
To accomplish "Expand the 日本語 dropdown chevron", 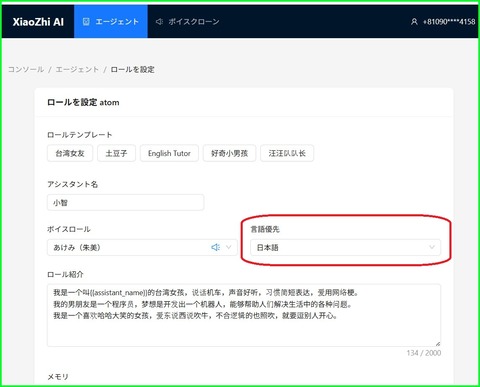I will click(432, 247).
